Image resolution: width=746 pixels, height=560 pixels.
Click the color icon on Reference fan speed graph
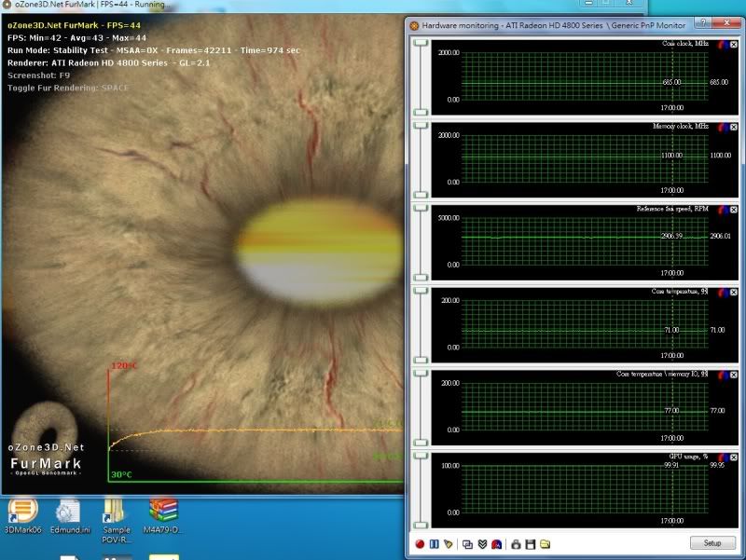coord(724,210)
